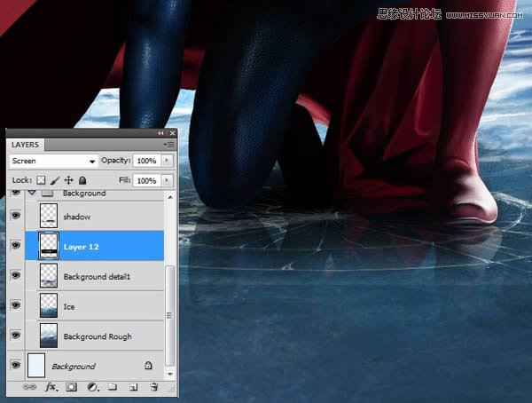Viewport: 532px width, 403px height.
Task: Collapse the Background group triangle
Action: point(32,193)
